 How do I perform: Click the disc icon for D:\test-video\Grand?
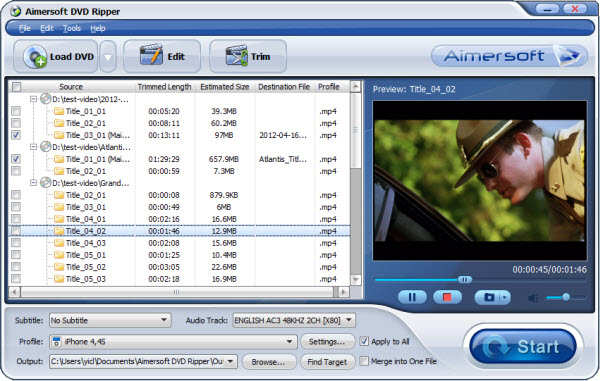[46, 183]
